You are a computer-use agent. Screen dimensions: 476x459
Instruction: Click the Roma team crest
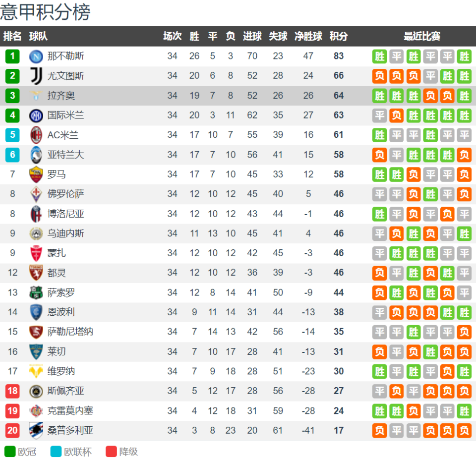pos(36,174)
